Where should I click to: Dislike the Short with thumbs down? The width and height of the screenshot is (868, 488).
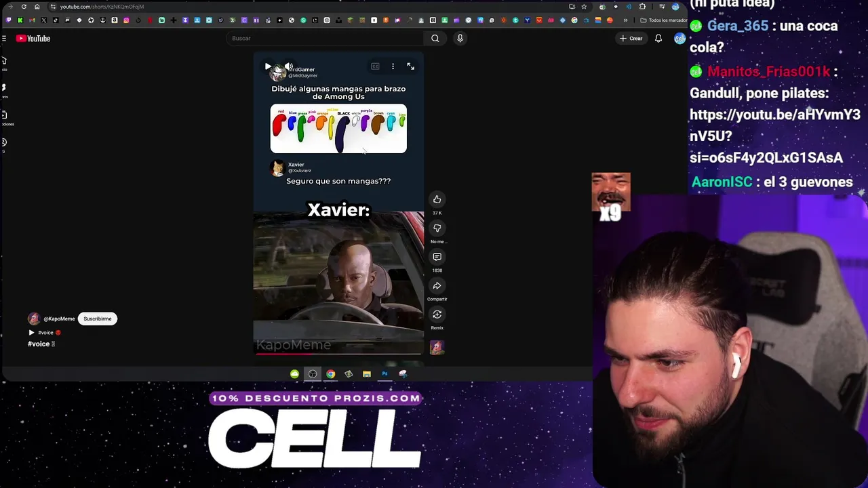tap(437, 228)
